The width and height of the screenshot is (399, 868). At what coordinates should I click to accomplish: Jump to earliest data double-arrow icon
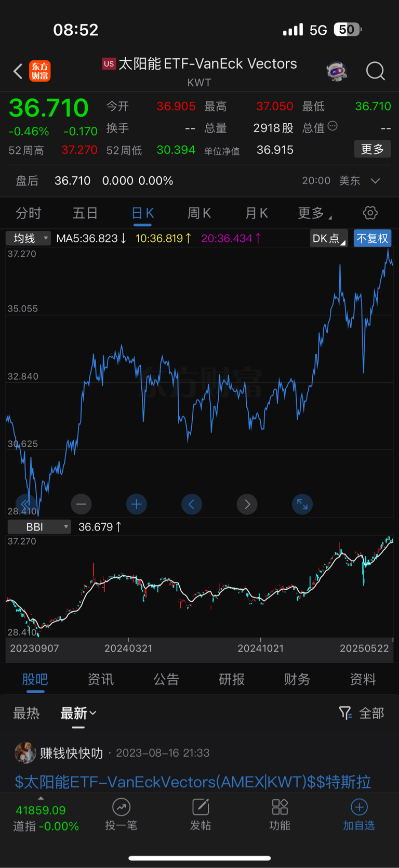pos(25,504)
